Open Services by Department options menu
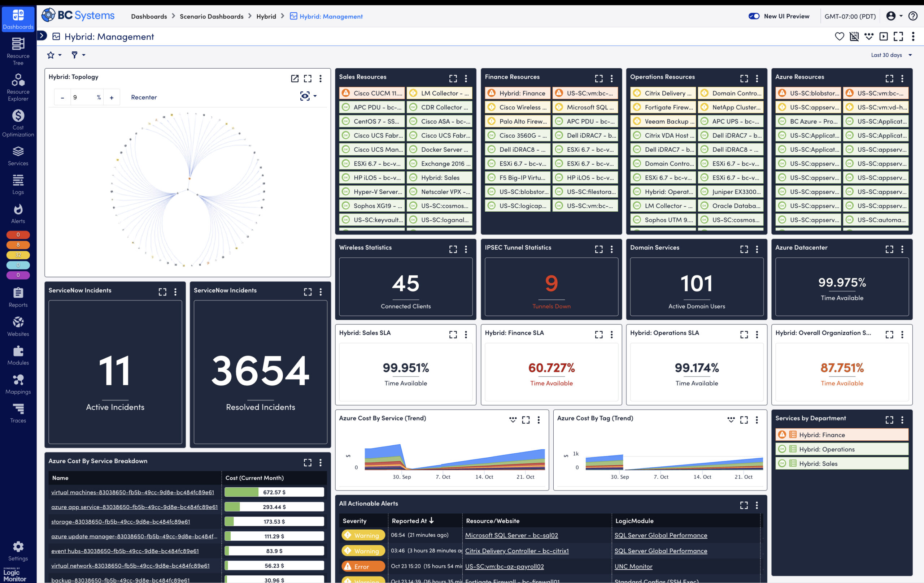The height and width of the screenshot is (583, 924). point(902,420)
